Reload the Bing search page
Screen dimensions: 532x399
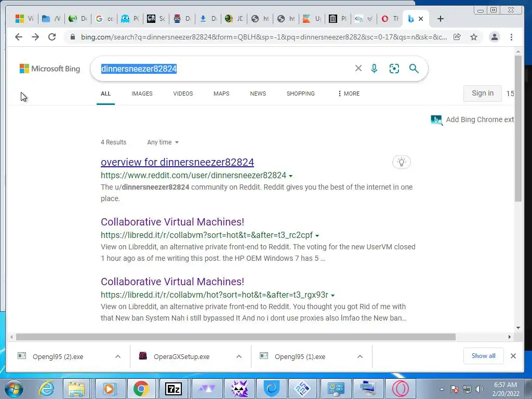point(52,37)
